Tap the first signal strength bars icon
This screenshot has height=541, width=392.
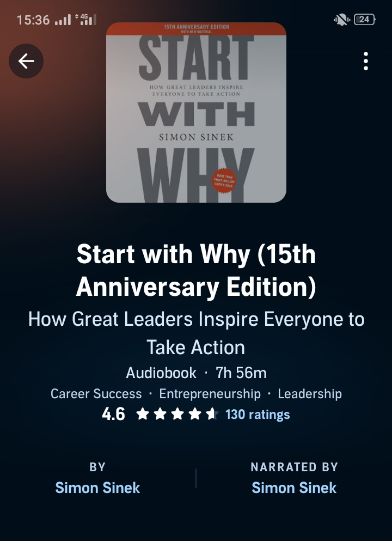click(x=63, y=20)
